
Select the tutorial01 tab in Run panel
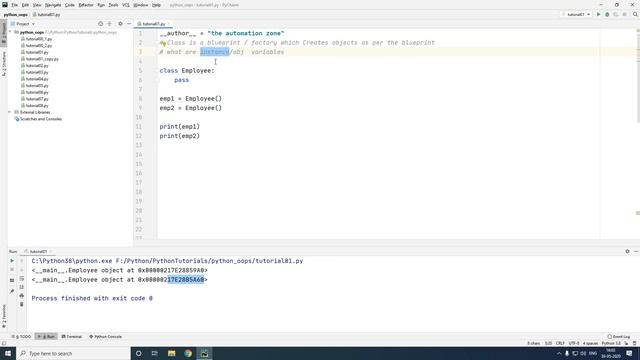[38, 251]
